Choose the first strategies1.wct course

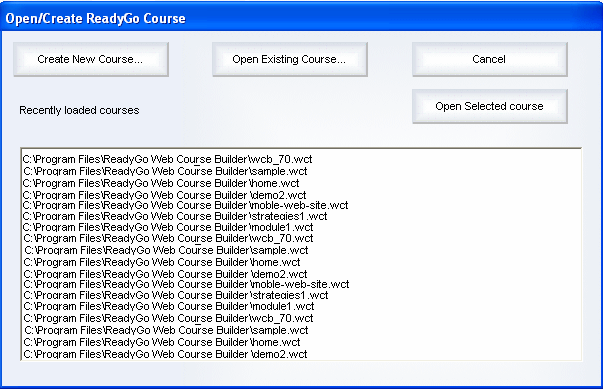pos(175,216)
